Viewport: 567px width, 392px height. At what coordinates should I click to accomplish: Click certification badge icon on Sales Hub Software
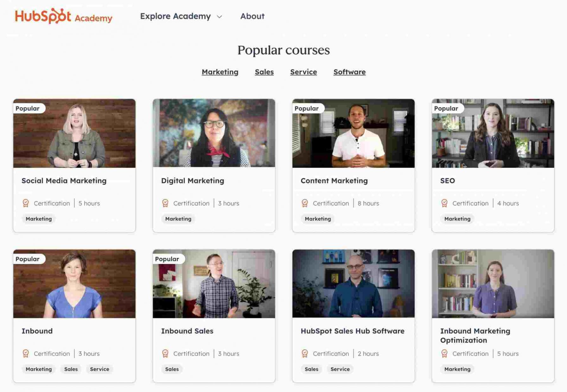[305, 353]
